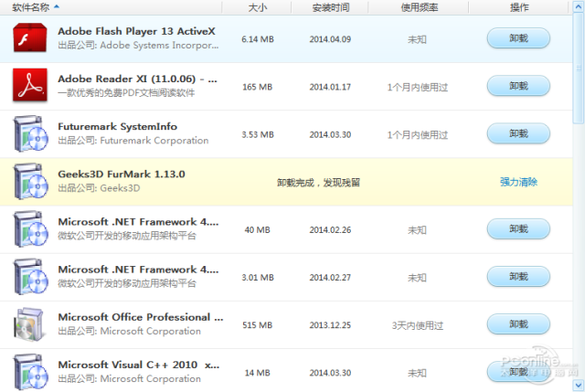Click the 40 MB .NET Framework icon
Image resolution: width=585 pixels, height=392 pixels.
30,228
